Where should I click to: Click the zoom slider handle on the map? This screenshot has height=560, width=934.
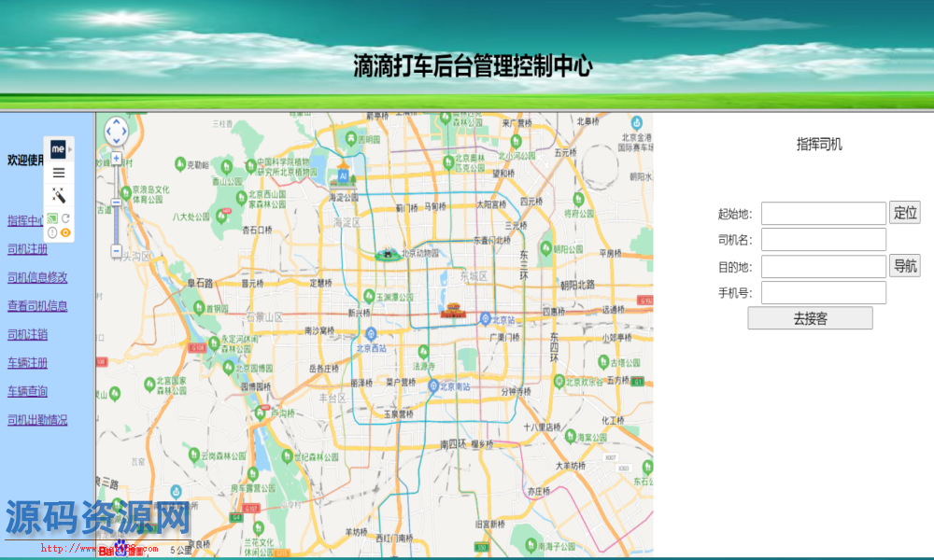coord(116,203)
